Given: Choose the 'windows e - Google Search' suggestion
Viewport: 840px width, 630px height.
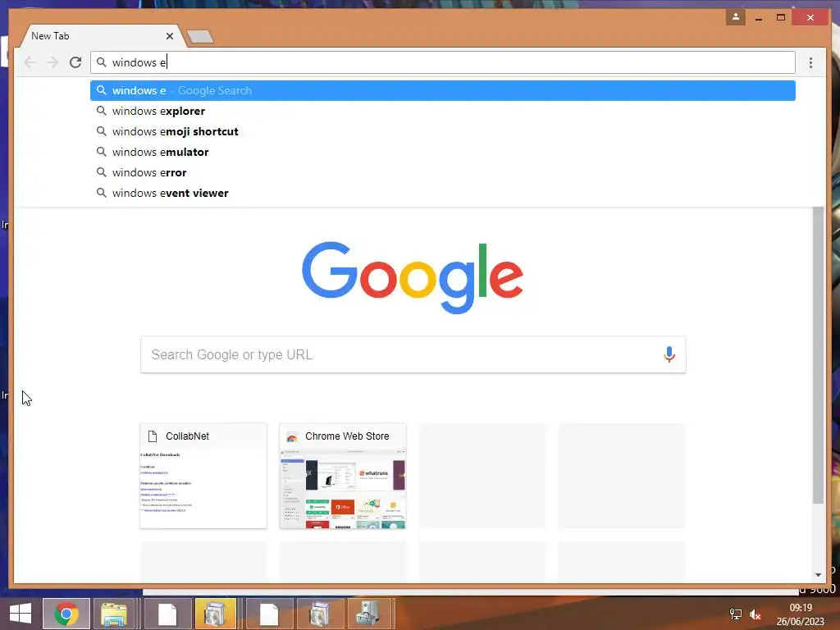Looking at the screenshot, I should 442,90.
